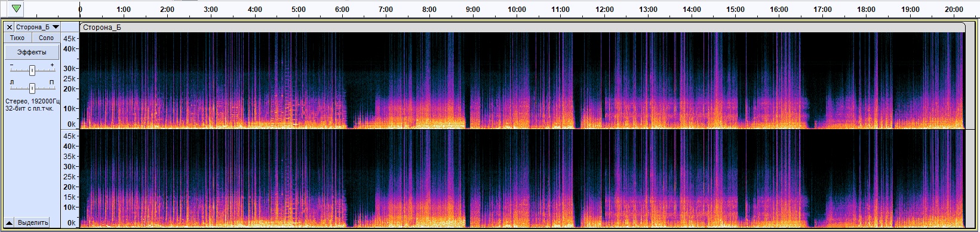Click the 19:00 mark on the time ruler

(911, 10)
